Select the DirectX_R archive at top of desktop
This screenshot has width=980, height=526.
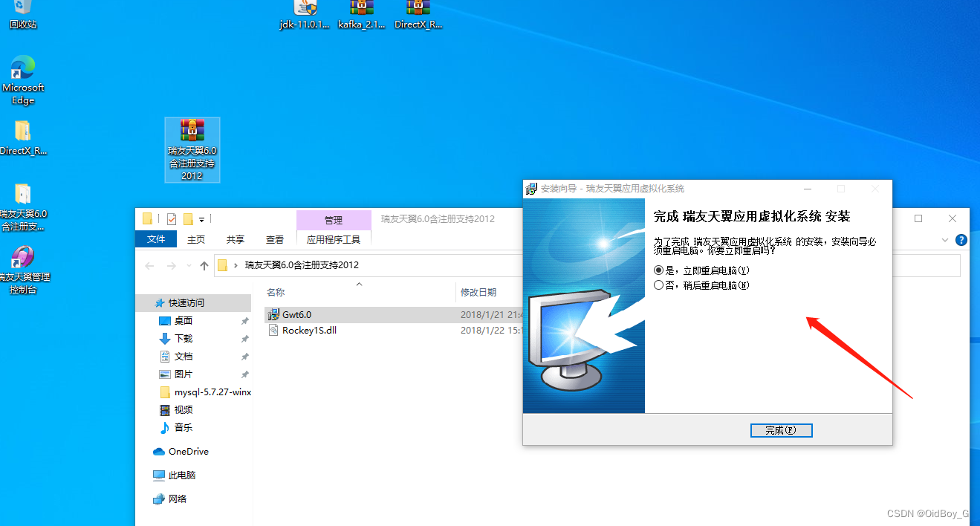[418, 15]
